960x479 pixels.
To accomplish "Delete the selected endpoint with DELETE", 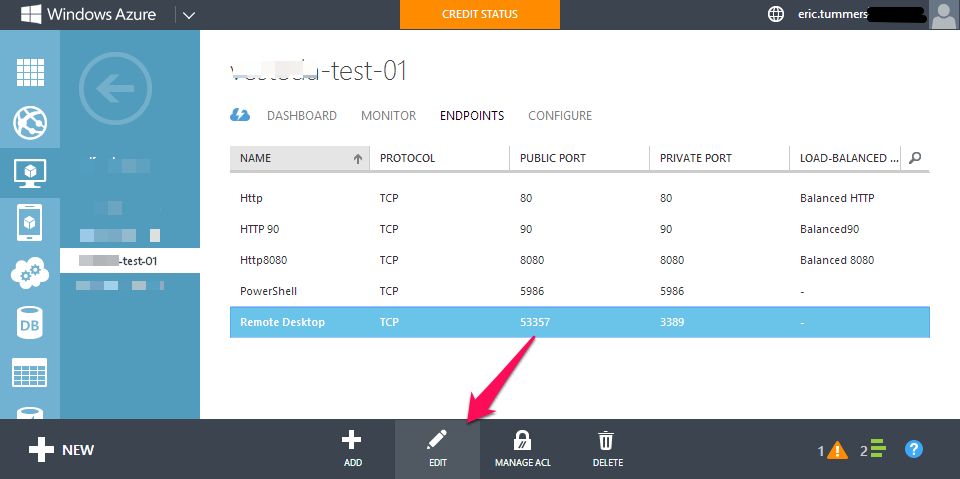I will point(606,449).
